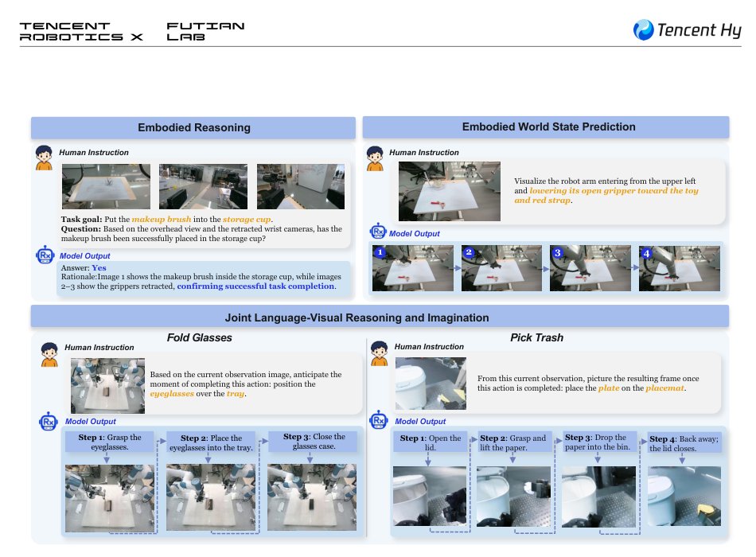Image resolution: width=756 pixels, height=557 pixels.
Task: Select the human avatar in Embodied Reasoning
Action: (x=44, y=158)
